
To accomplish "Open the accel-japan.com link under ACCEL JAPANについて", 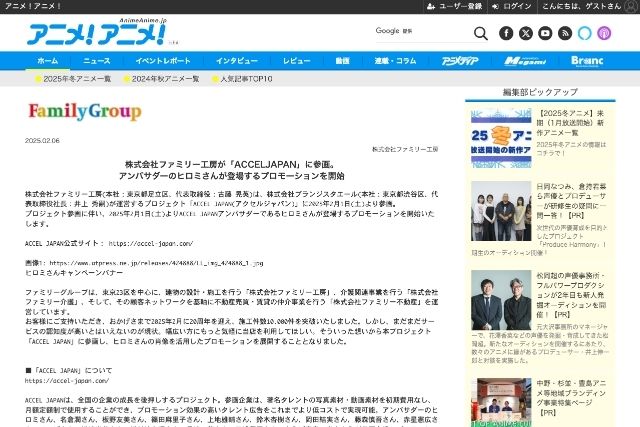I will coord(67,380).
